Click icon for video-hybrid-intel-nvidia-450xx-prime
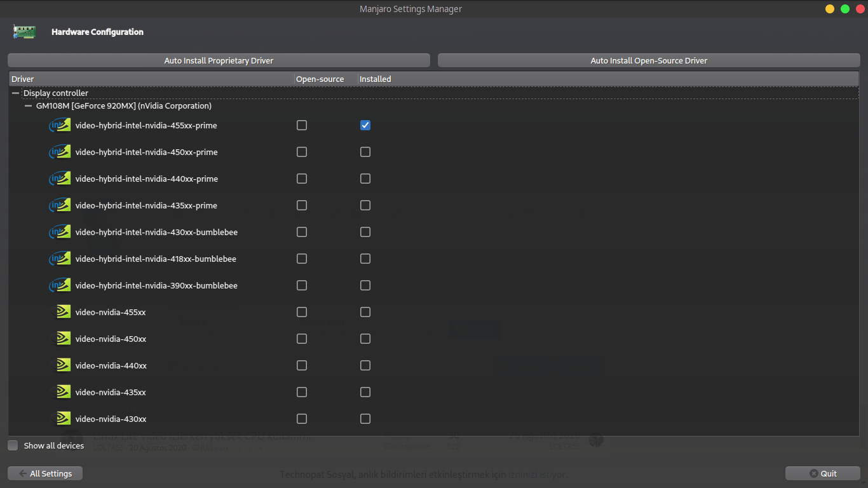The width and height of the screenshot is (868, 488). pos(60,152)
